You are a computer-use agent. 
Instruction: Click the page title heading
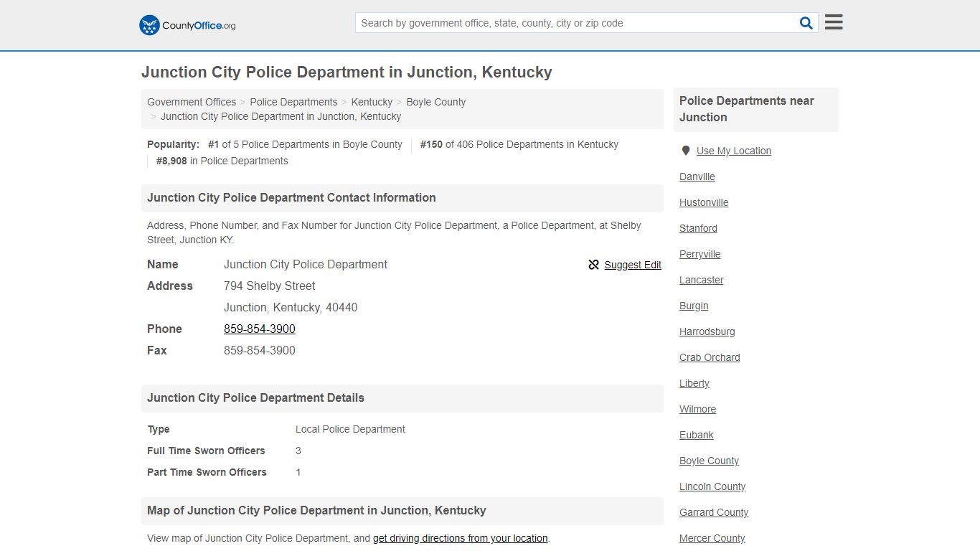click(x=347, y=72)
